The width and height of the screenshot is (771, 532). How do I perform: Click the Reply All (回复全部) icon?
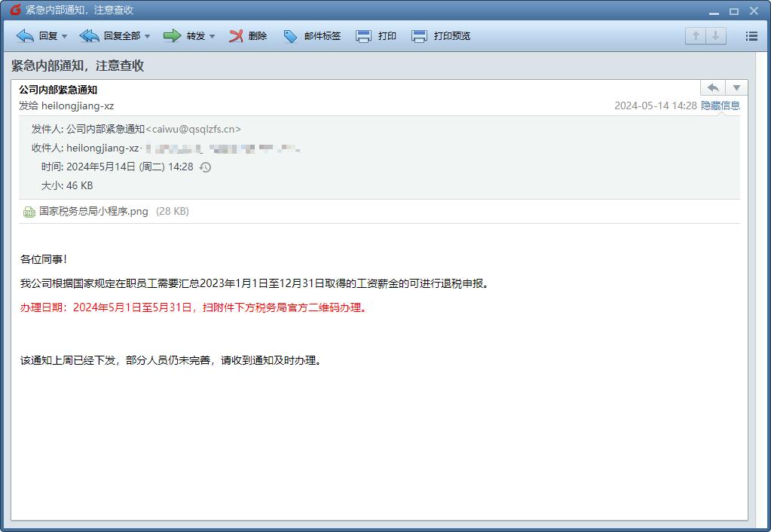[x=89, y=35]
